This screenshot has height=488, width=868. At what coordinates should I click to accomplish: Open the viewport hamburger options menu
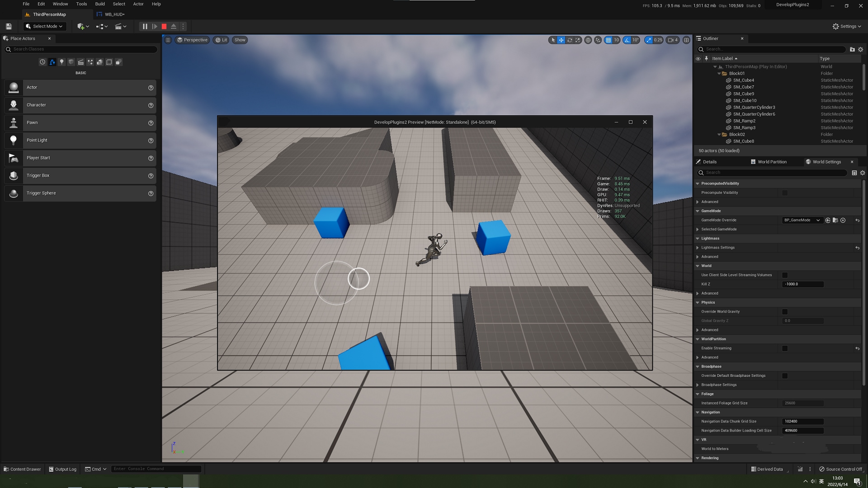click(168, 40)
